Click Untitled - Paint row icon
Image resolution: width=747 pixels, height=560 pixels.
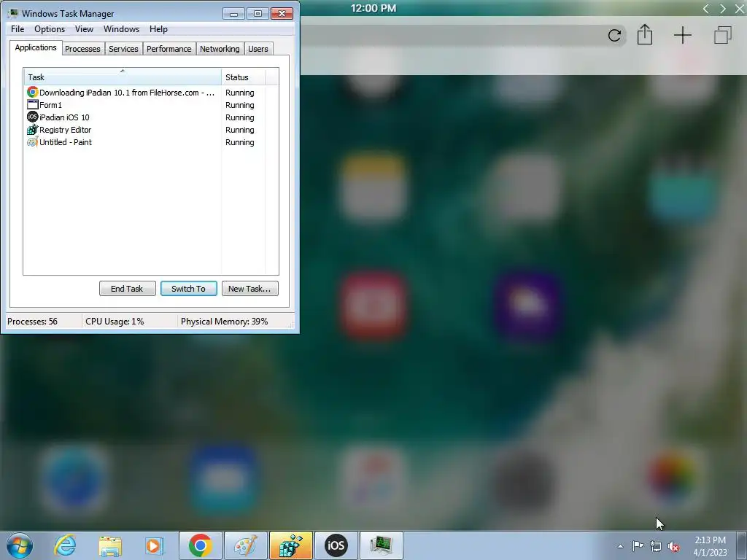click(32, 142)
